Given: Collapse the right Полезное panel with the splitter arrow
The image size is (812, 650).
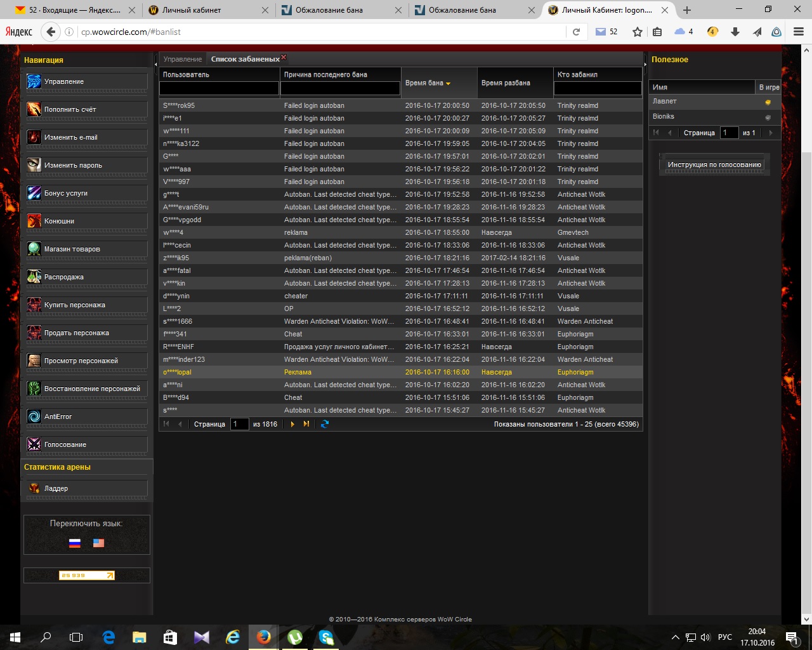Looking at the screenshot, I should click(646, 62).
